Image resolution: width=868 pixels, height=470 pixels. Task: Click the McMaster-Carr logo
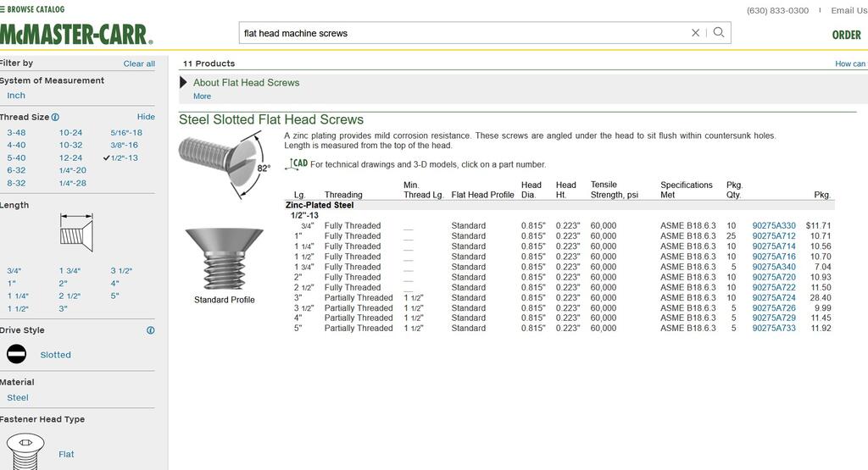[x=75, y=34]
